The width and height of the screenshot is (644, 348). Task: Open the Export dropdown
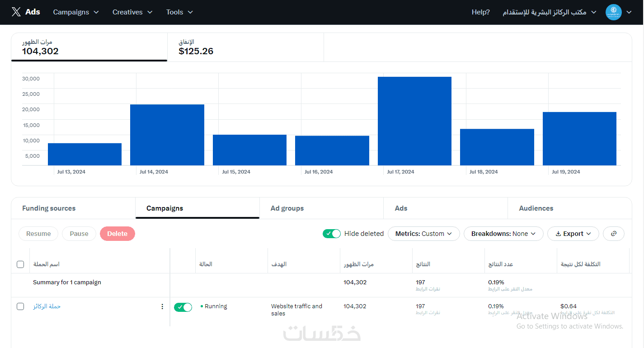coord(573,234)
